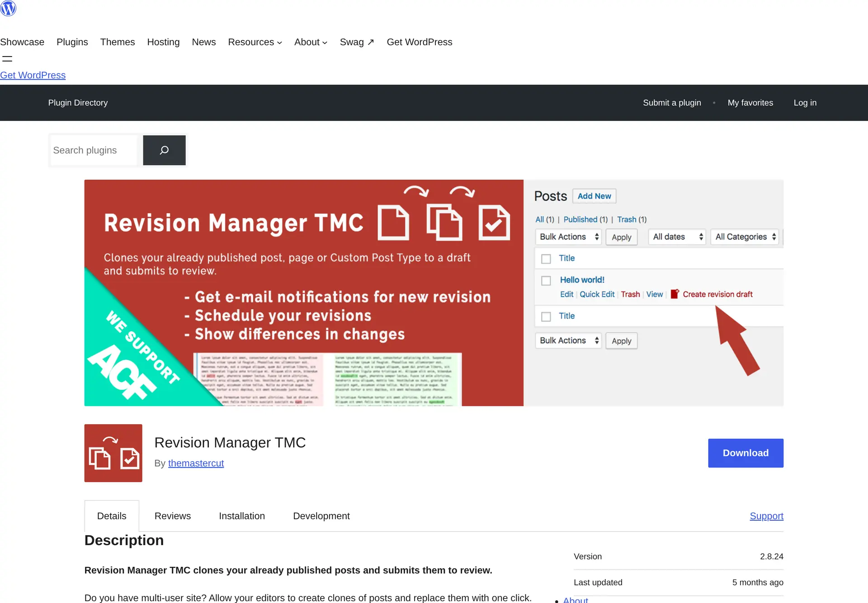Click Get WordPress in the navigation bar
The width and height of the screenshot is (868, 603).
click(x=420, y=42)
